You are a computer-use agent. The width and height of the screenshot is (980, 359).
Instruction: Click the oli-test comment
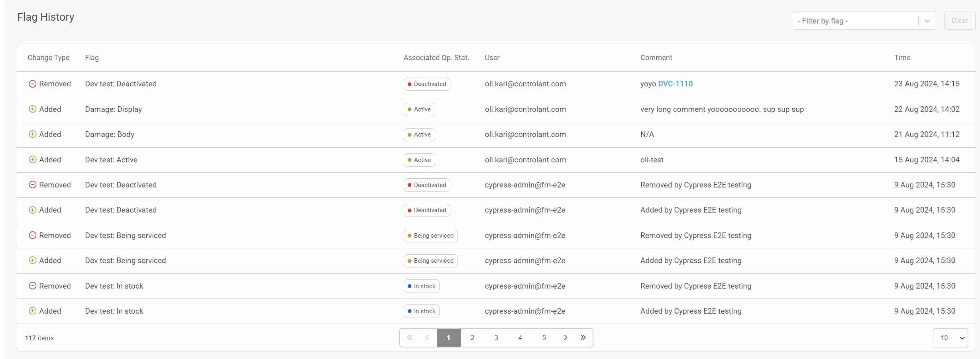(652, 160)
